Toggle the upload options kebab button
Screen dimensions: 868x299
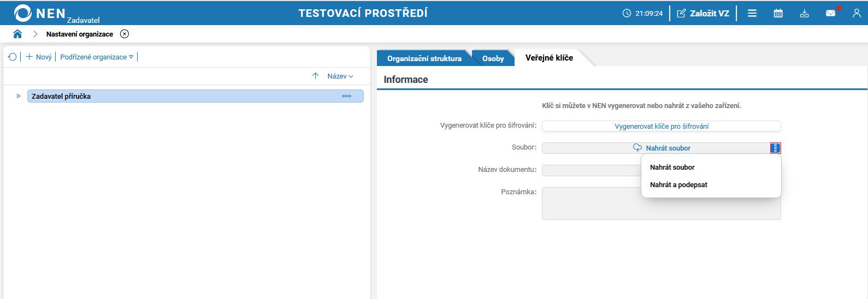(x=776, y=148)
